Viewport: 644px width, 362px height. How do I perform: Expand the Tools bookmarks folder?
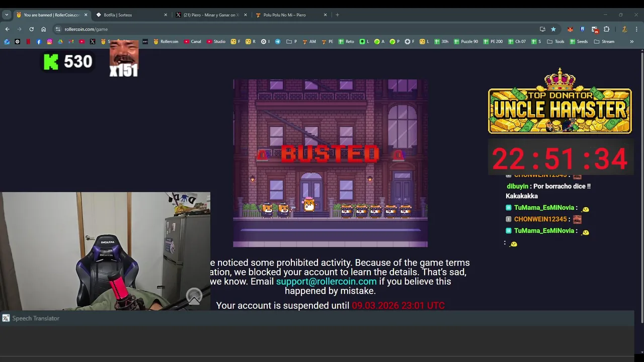click(555, 42)
